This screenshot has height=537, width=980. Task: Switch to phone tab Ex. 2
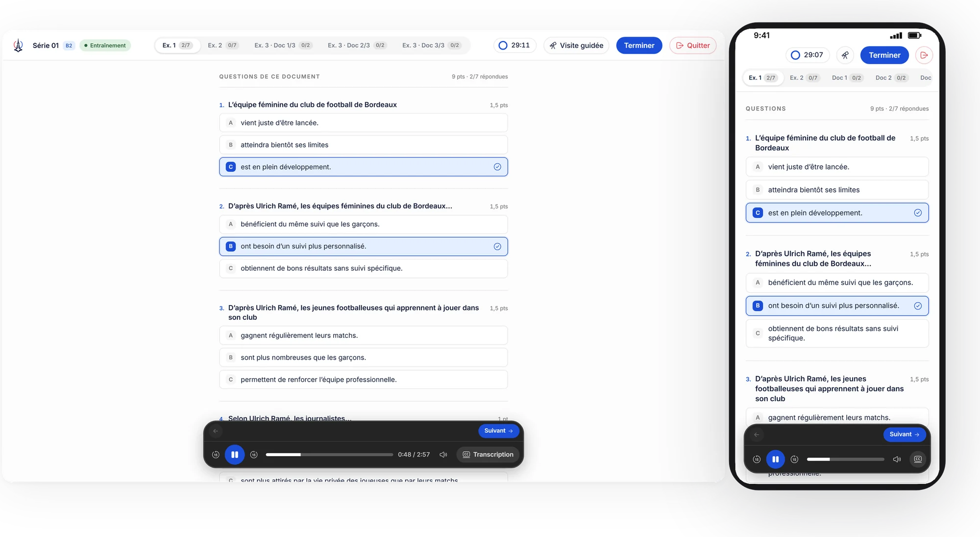click(x=804, y=77)
